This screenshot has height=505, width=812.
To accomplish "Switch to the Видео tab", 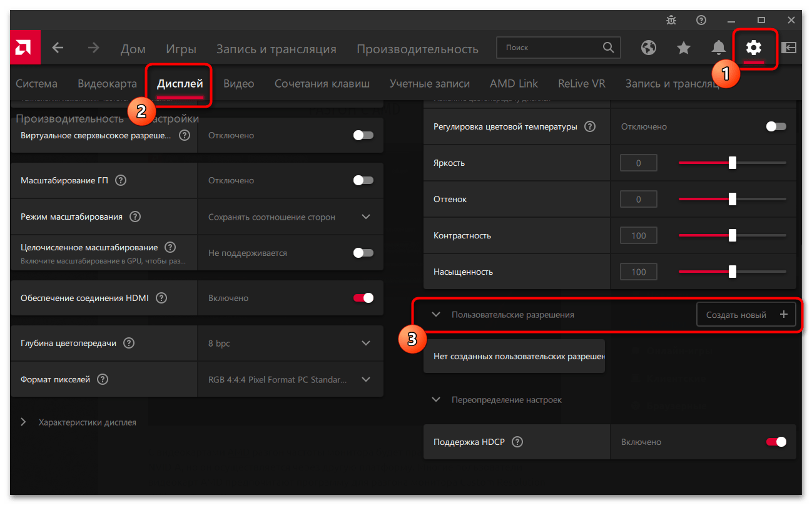I will [x=239, y=83].
